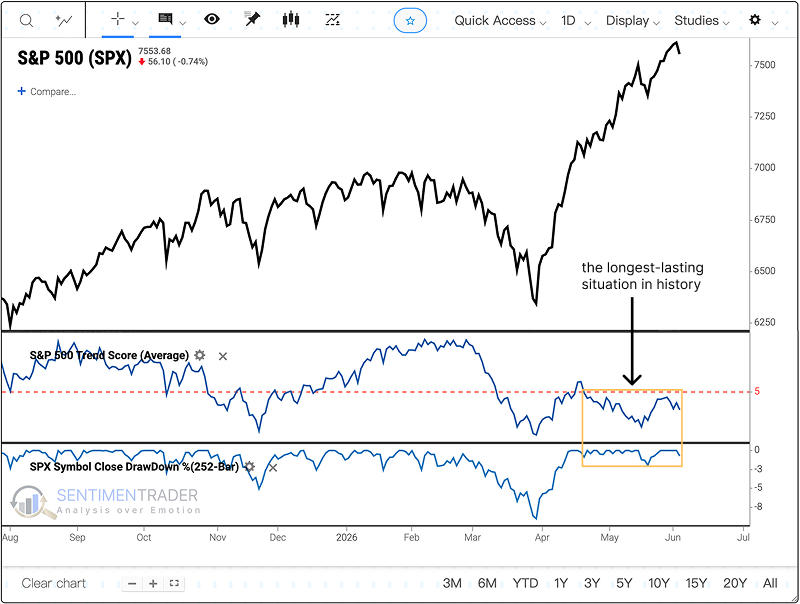Image resolution: width=800 pixels, height=604 pixels.
Task: Remove the S&P 500 Trend Score study
Action: tap(223, 357)
